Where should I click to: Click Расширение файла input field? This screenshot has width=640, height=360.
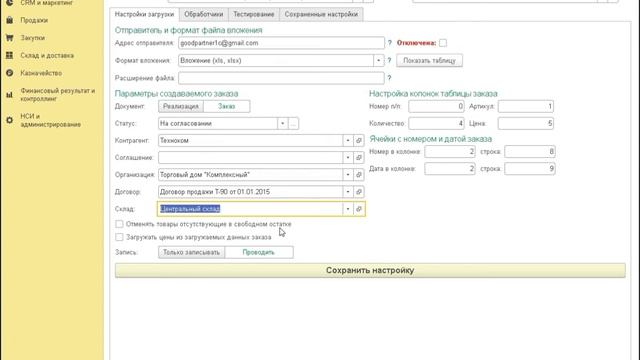[281, 78]
